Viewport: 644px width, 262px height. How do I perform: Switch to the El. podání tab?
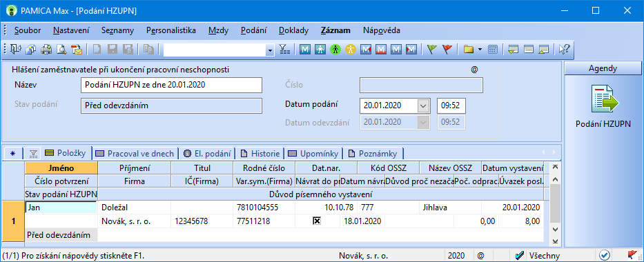coord(207,154)
